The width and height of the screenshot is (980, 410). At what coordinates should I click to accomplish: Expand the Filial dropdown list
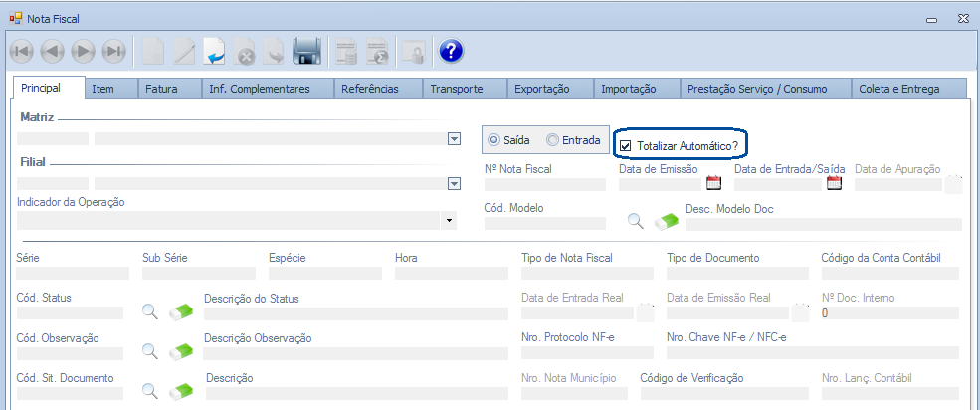point(455,184)
